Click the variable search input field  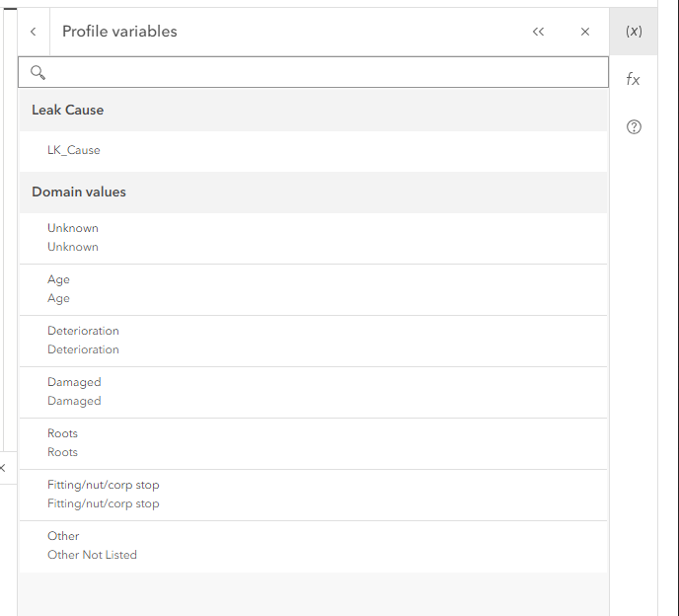[x=326, y=72]
